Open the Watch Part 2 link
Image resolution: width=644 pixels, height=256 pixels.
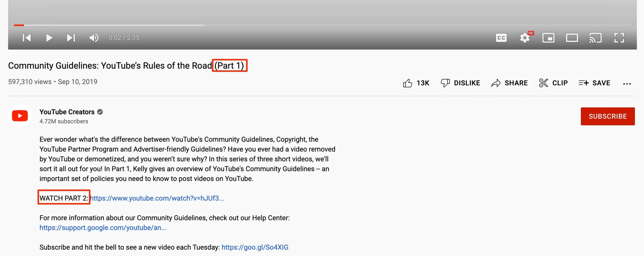[x=157, y=198]
